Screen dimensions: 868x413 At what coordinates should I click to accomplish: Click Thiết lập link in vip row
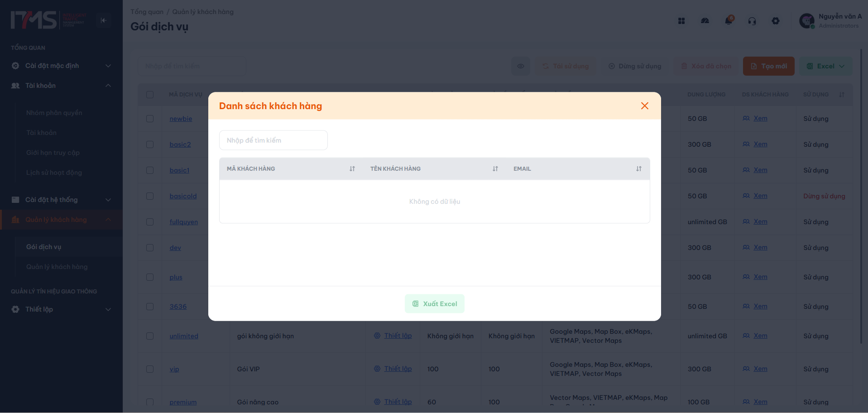[398, 369]
